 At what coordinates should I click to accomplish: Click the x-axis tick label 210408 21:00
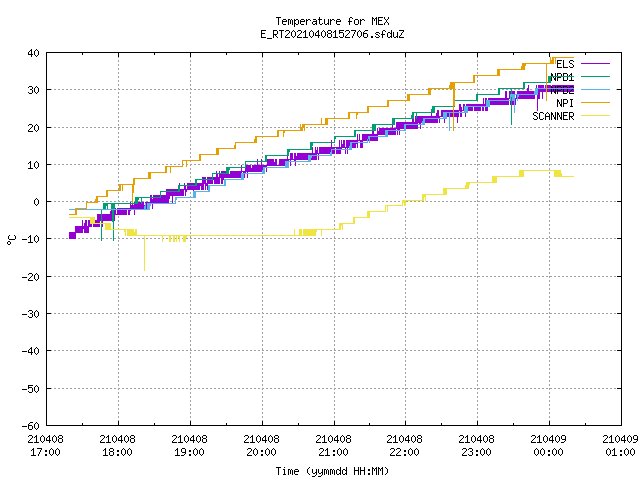[x=333, y=446]
